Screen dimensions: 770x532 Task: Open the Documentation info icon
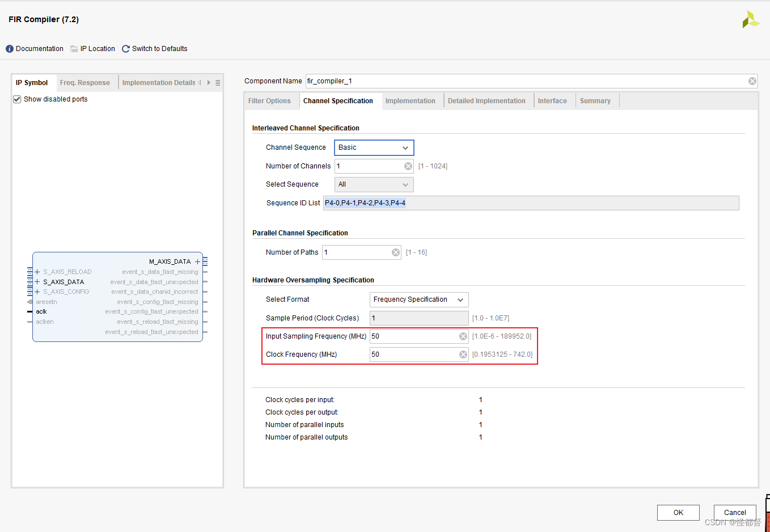coord(10,49)
